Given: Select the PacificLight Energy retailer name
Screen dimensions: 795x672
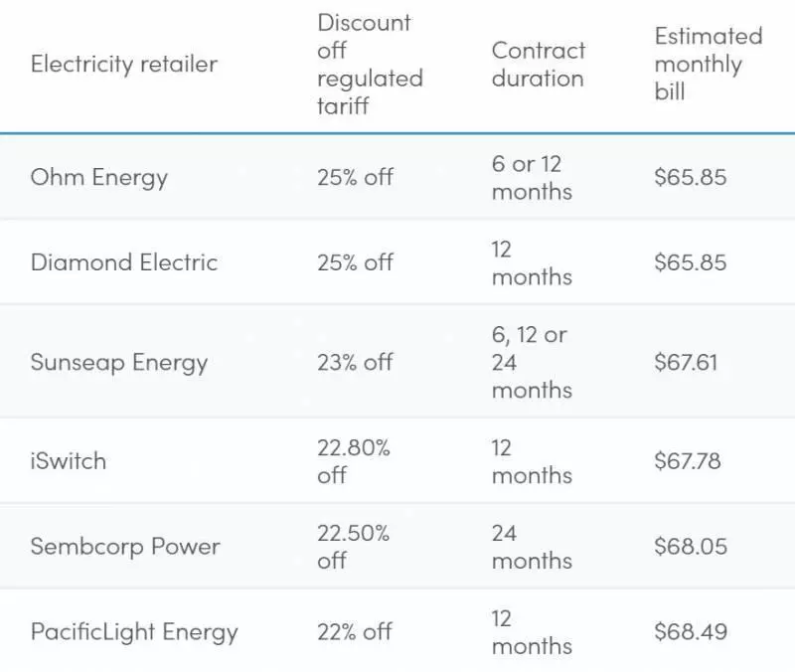Looking at the screenshot, I should [x=134, y=632].
